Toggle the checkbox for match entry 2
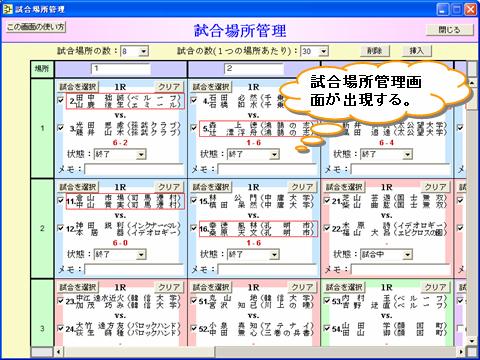Image resolution: width=480 pixels, height=360 pixels. [x=61, y=100]
